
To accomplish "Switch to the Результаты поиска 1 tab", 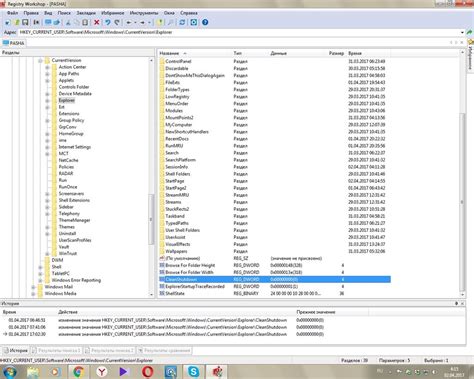I will click(x=56, y=351).
